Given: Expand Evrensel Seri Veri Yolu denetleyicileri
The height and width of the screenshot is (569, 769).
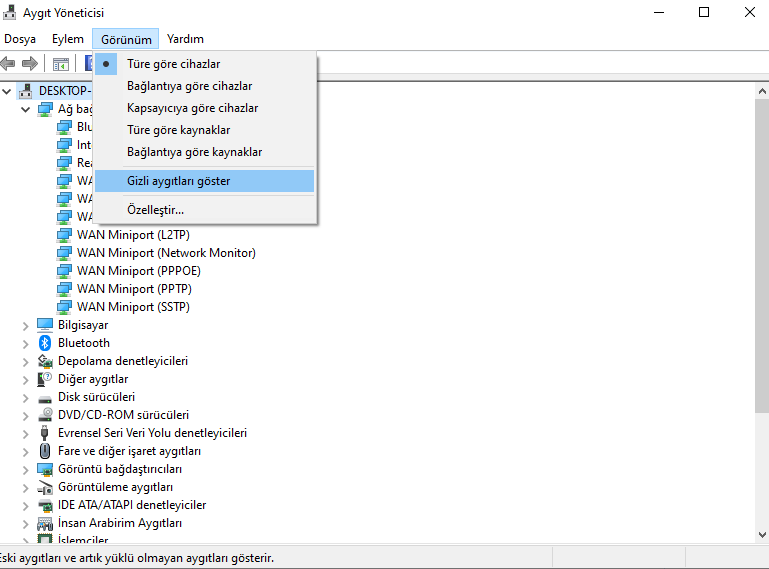Looking at the screenshot, I should click(26, 434).
